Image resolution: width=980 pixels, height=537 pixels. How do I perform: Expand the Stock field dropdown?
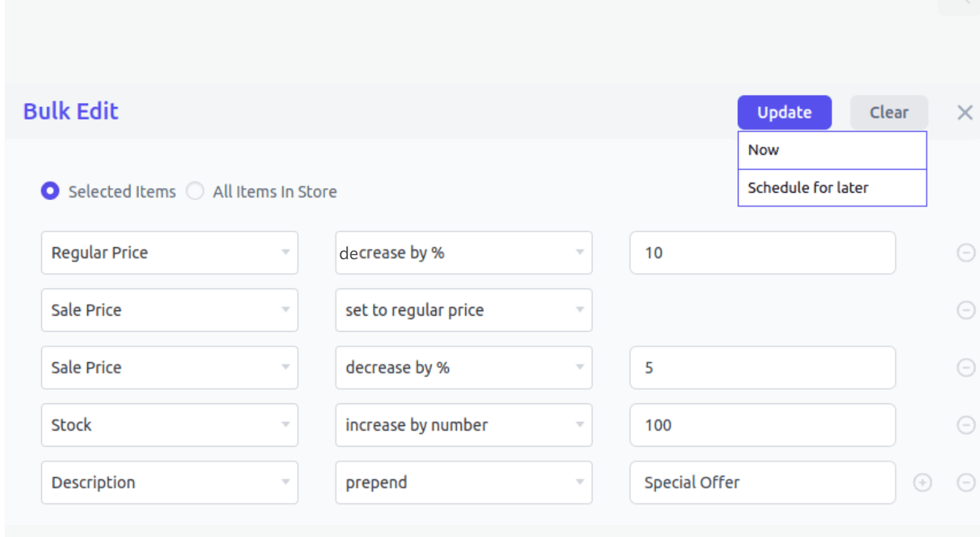170,425
